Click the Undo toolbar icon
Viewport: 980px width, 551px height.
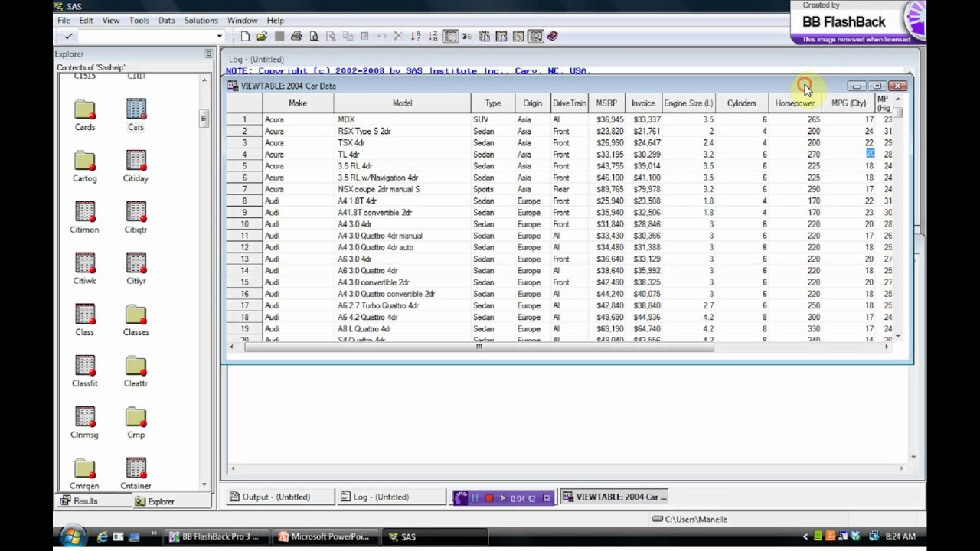click(x=381, y=36)
